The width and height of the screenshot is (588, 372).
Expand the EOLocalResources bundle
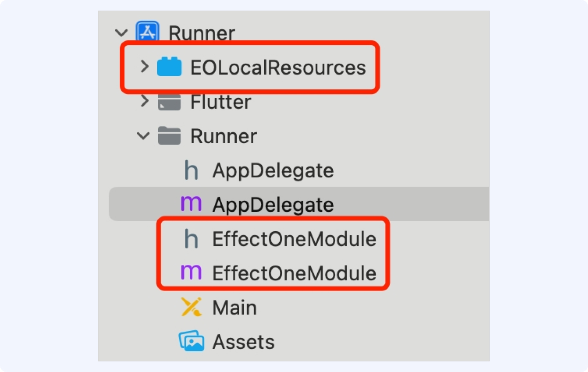[x=144, y=66]
